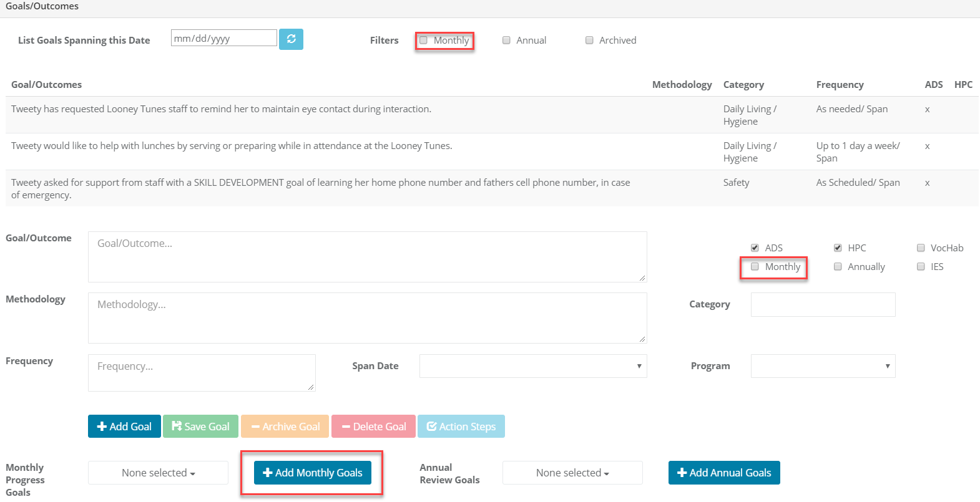Click the refresh icon beside the date field
This screenshot has height=502, width=980.
point(291,39)
